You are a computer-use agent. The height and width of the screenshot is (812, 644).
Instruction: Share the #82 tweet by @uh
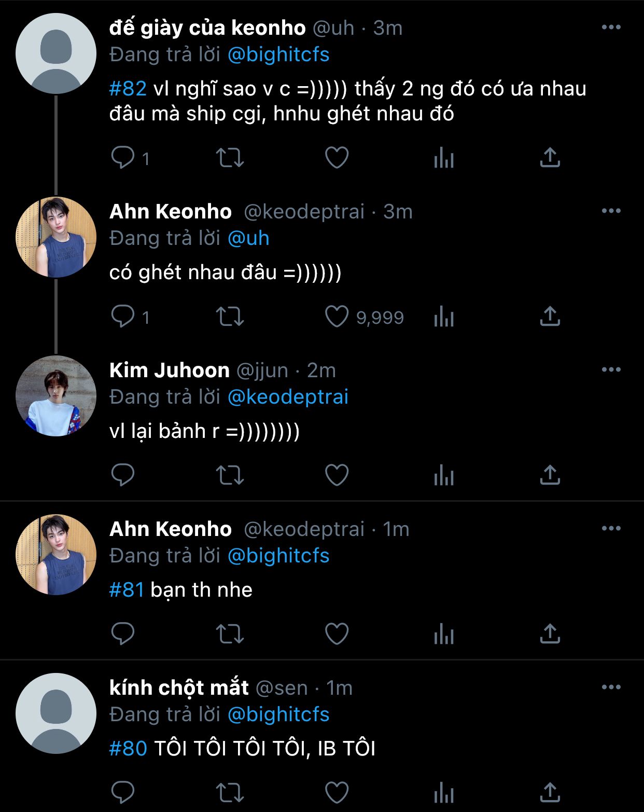(x=550, y=158)
